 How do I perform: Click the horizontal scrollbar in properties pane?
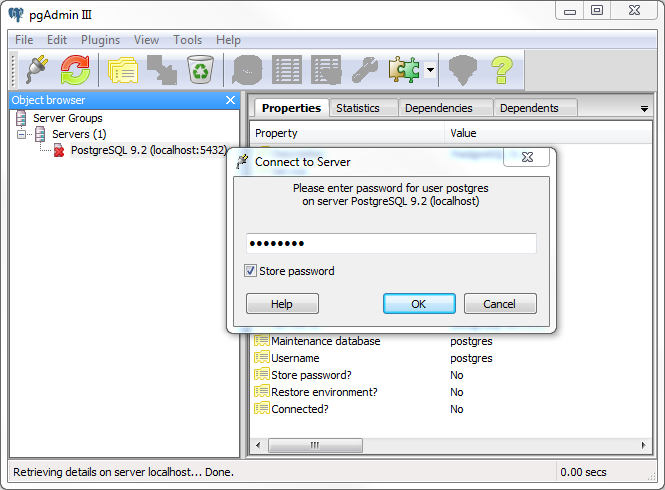click(315, 445)
